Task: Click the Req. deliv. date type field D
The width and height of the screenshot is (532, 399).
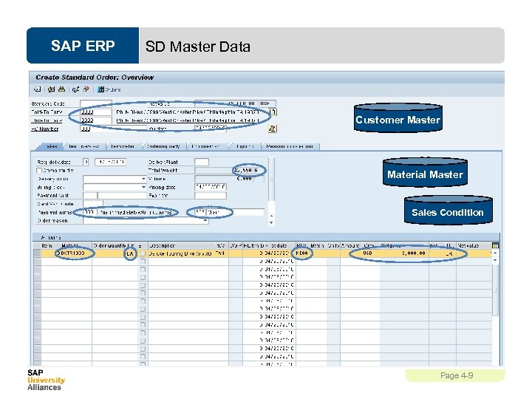Action: [x=86, y=162]
